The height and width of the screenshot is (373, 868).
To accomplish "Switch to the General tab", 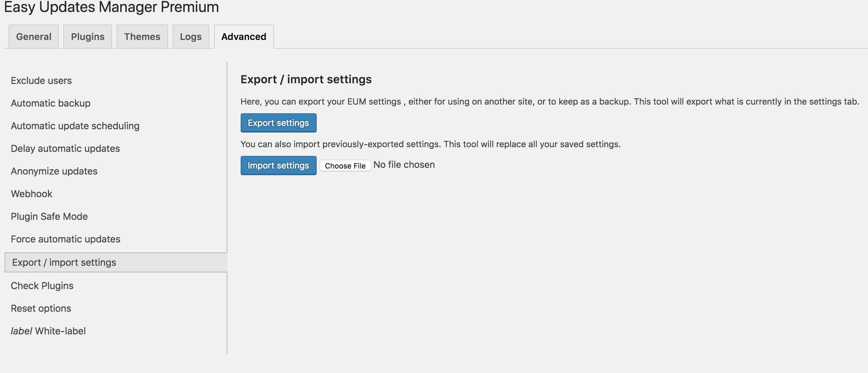I will tap(34, 36).
